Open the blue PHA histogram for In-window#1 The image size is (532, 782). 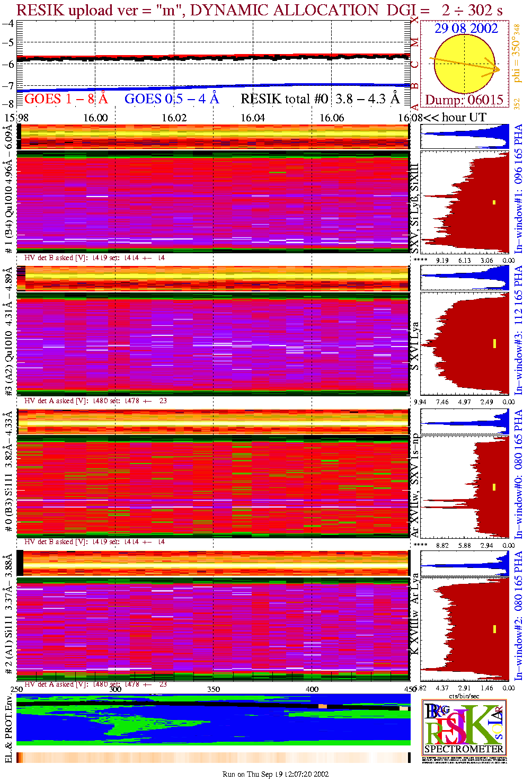(x=465, y=137)
